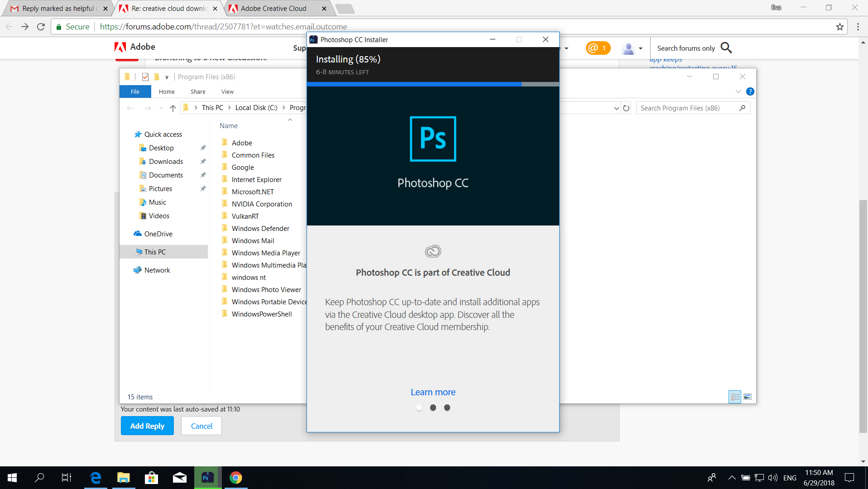Viewport: 868px width, 489px height.
Task: Switch to large icons view in File Explorer
Action: coord(748,397)
